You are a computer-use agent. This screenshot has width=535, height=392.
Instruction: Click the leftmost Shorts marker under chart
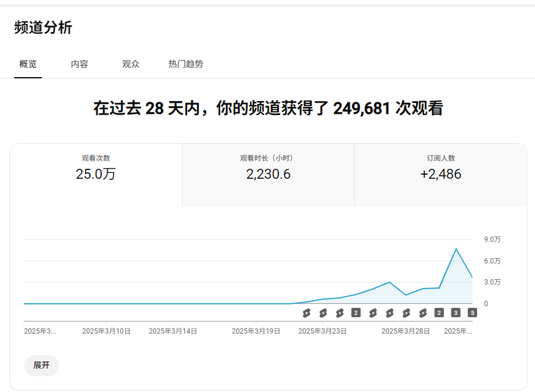(x=306, y=313)
